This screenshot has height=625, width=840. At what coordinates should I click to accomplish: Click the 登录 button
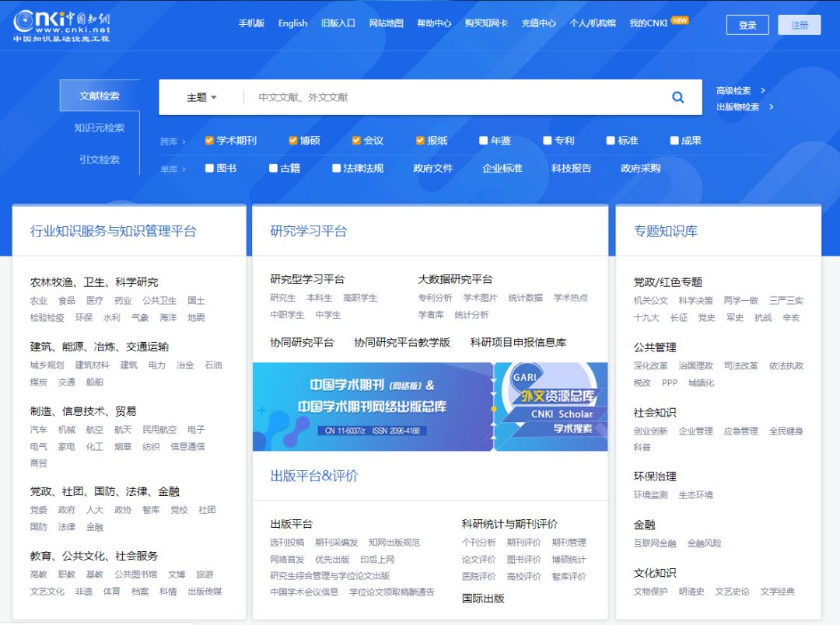(747, 25)
